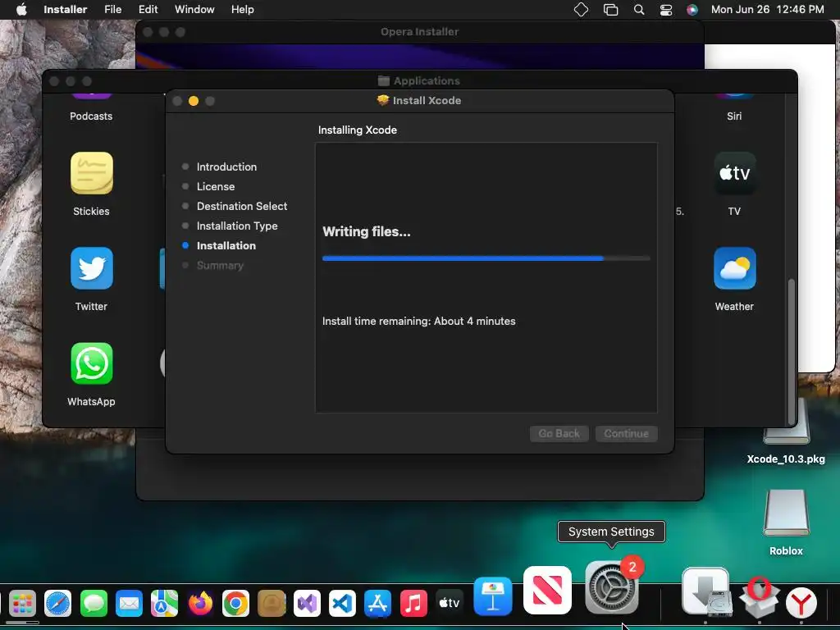Open Weather in the Applications window

click(735, 268)
